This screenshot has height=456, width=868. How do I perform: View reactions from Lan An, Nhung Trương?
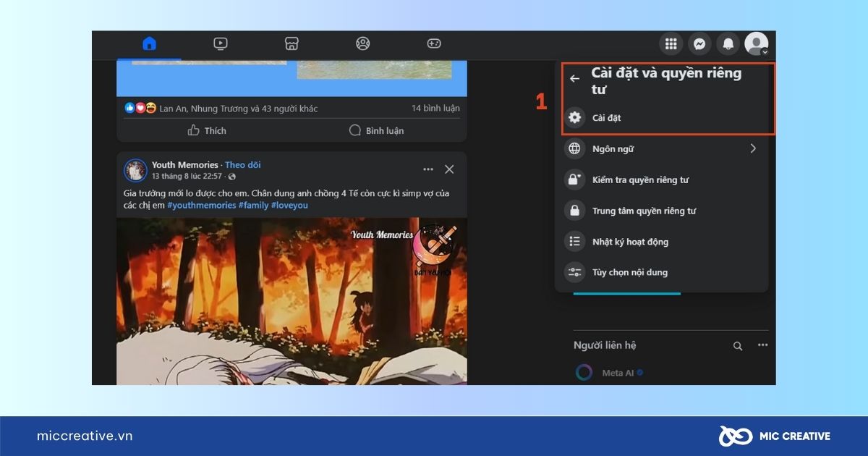(x=238, y=109)
